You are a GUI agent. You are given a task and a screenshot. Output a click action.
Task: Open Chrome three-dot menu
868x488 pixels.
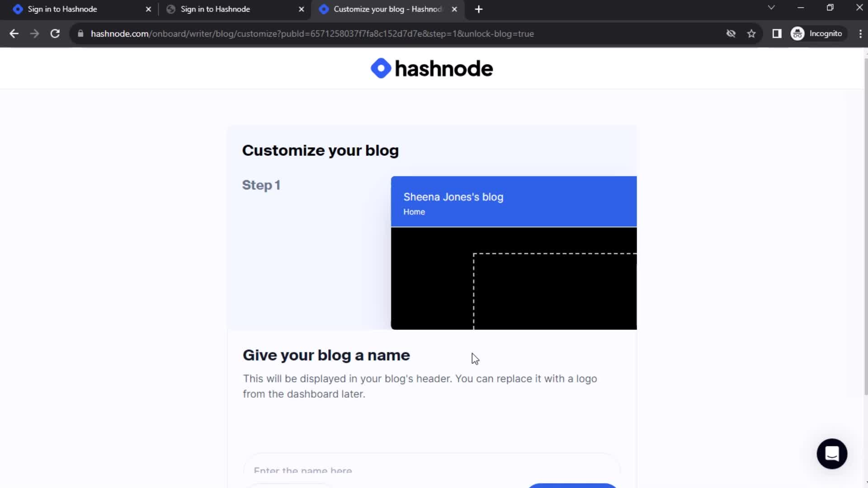point(860,33)
